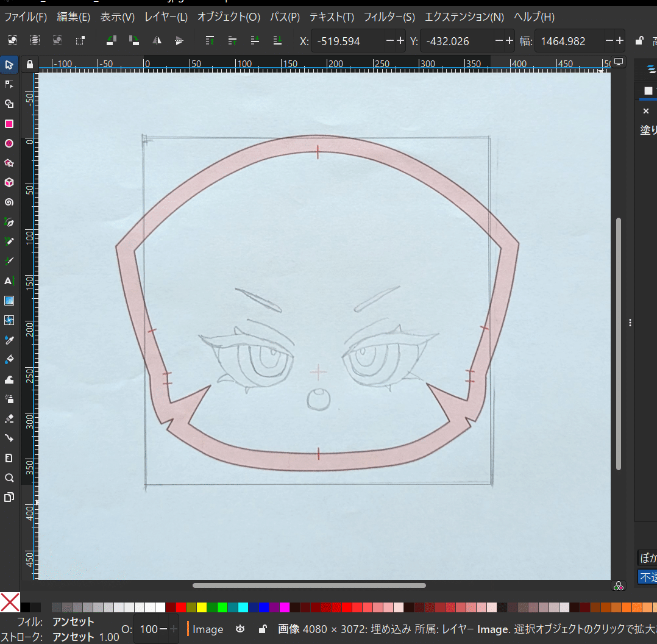Select the Dropper color picker tool
Screen dimensions: 657x644
click(9, 340)
